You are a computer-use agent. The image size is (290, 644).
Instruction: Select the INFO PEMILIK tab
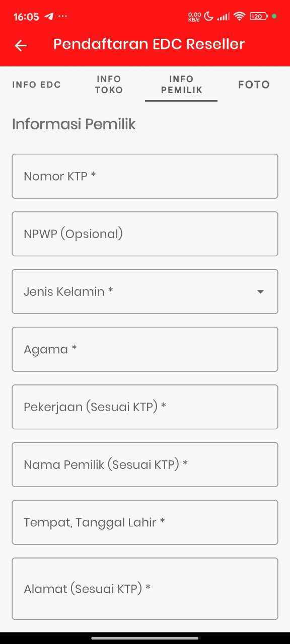pos(181,85)
